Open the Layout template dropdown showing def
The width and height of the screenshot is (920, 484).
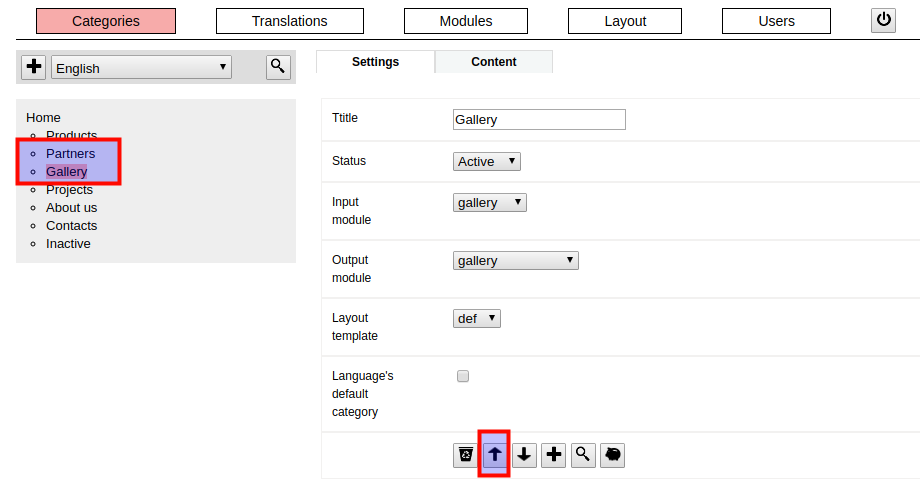point(476,319)
